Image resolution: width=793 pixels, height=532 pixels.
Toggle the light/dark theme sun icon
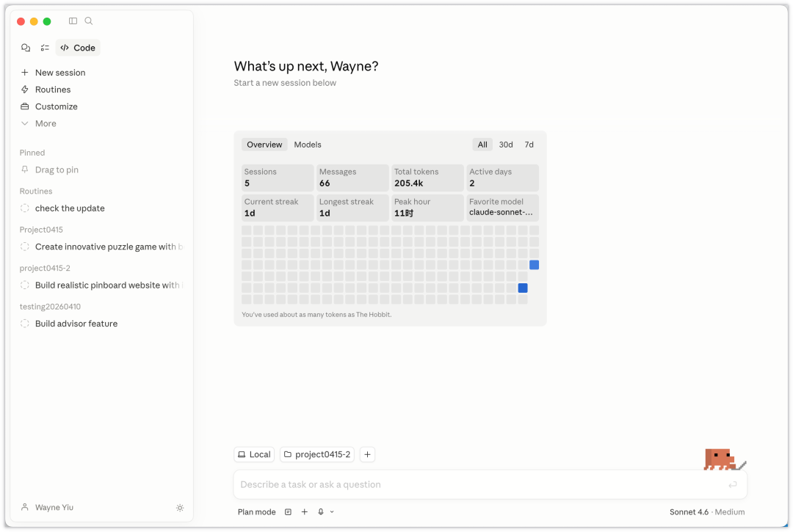(x=180, y=508)
